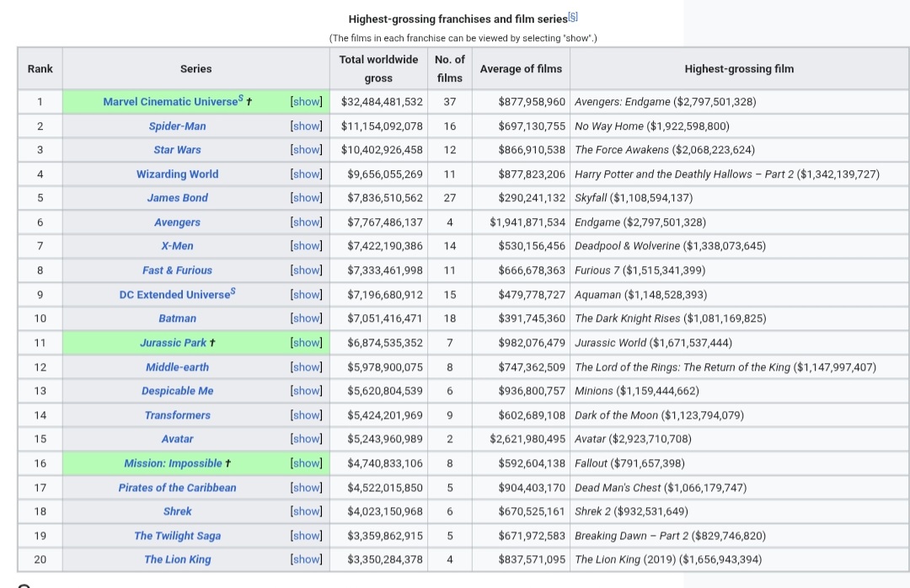The image size is (910, 588).
Task: Show The Lion King series films
Action: tap(307, 560)
